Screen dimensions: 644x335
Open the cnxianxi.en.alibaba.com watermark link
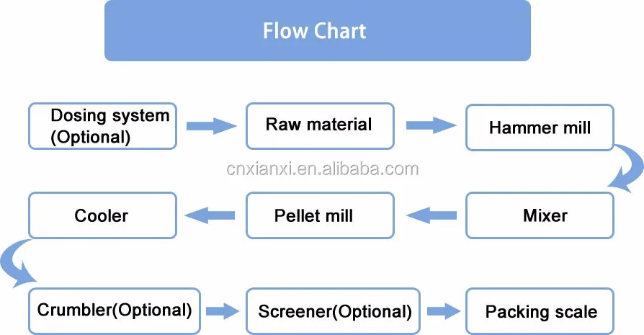[x=322, y=169]
